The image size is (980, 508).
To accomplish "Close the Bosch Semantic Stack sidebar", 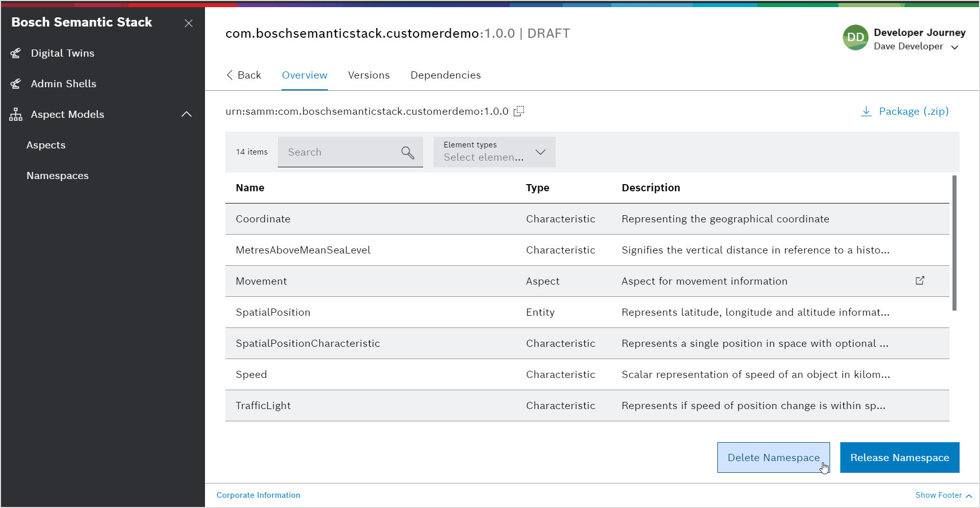I will [x=189, y=23].
